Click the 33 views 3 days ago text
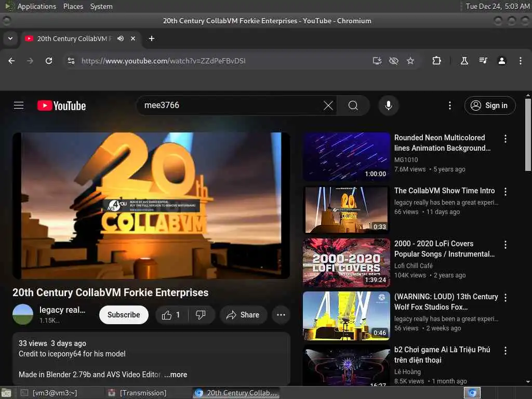The width and height of the screenshot is (532, 399). click(x=52, y=343)
